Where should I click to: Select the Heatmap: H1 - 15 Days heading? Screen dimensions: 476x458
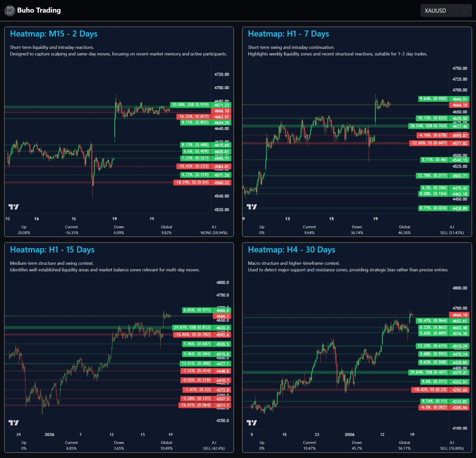pos(52,250)
